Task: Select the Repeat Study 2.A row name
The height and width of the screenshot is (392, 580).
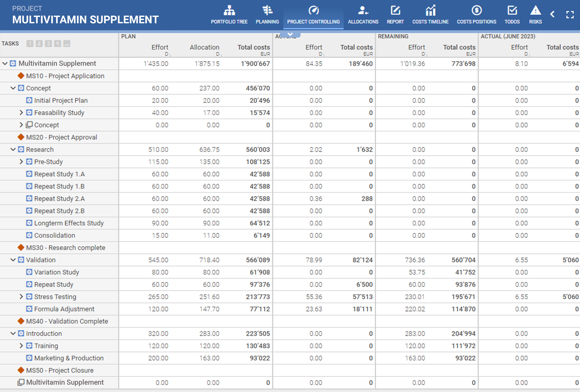Action: [x=59, y=198]
